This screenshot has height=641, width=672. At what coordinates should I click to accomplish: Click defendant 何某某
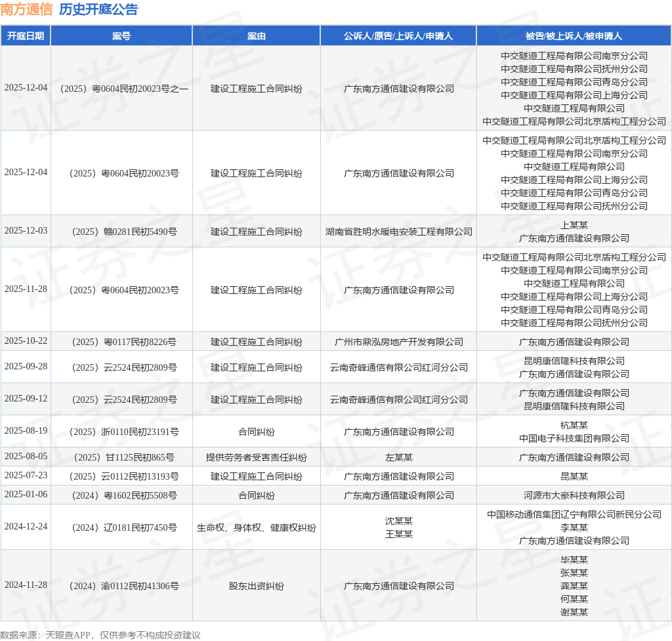click(x=574, y=599)
